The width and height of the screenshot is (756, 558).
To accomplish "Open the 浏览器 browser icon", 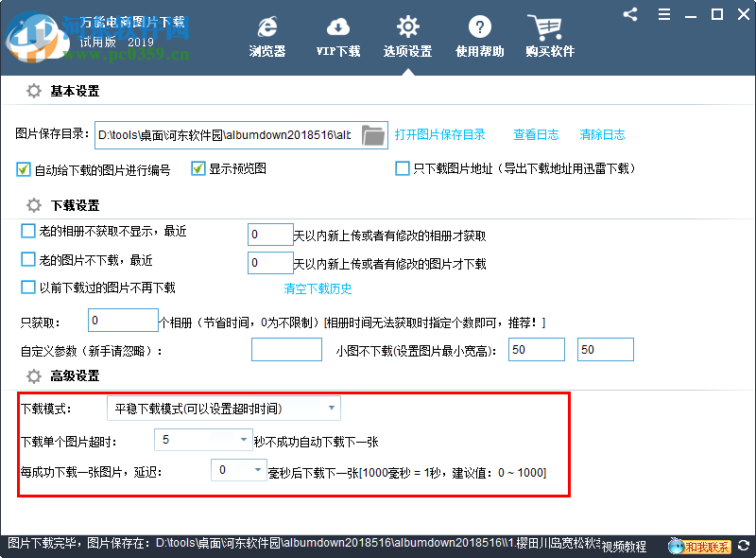I will 266,28.
